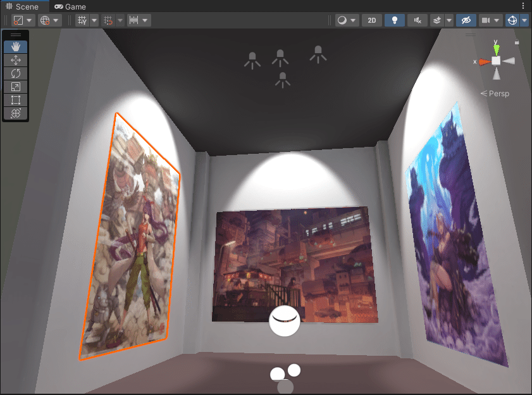Toggle 2D view mode

(372, 20)
